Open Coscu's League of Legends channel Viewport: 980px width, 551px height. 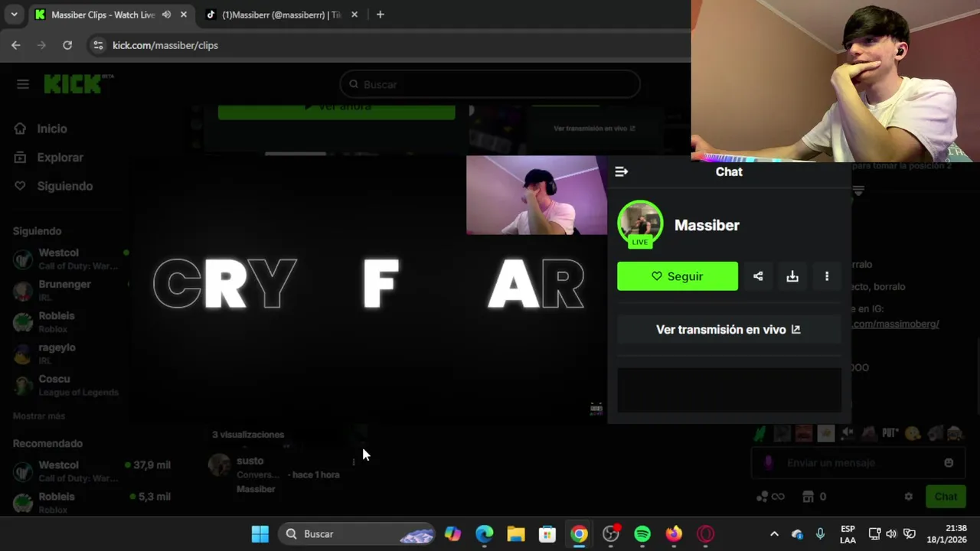pyautogui.click(x=70, y=385)
